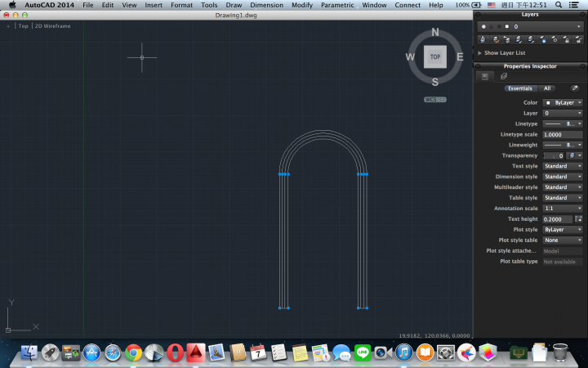This screenshot has width=588, height=368.
Task: Click the Layer Match icon with brush
Action: click(496, 39)
